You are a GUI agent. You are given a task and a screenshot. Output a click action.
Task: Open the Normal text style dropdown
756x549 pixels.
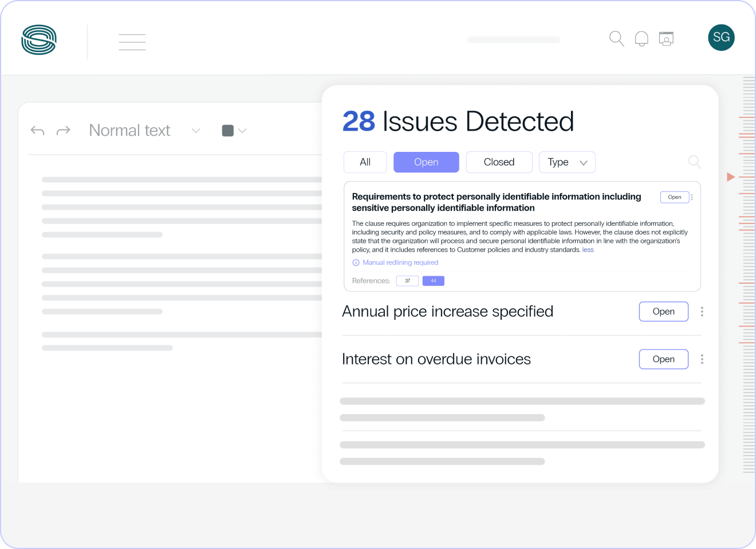click(x=144, y=131)
